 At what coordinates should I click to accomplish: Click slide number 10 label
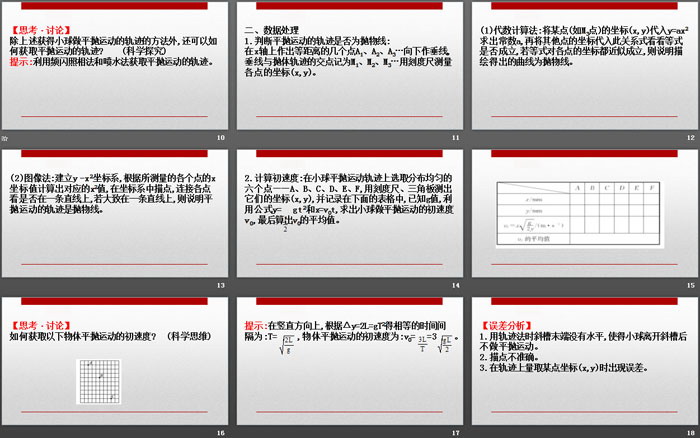(221, 138)
